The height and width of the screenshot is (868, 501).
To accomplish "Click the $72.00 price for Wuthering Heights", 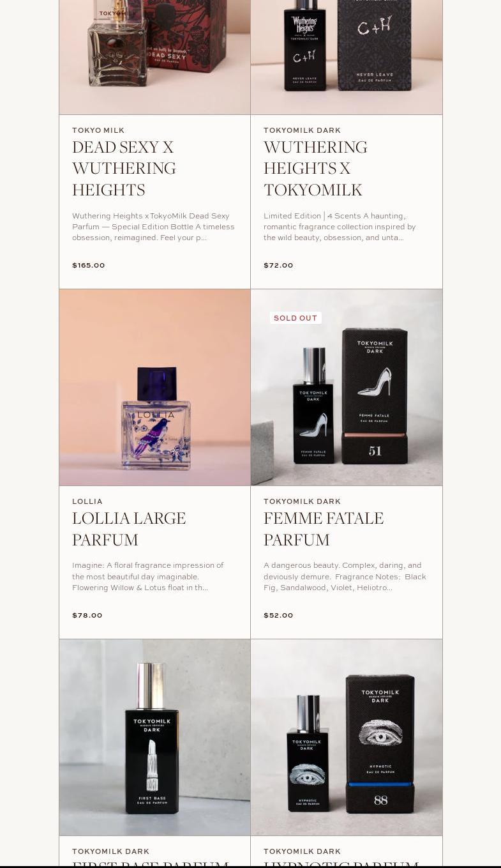I will (278, 265).
